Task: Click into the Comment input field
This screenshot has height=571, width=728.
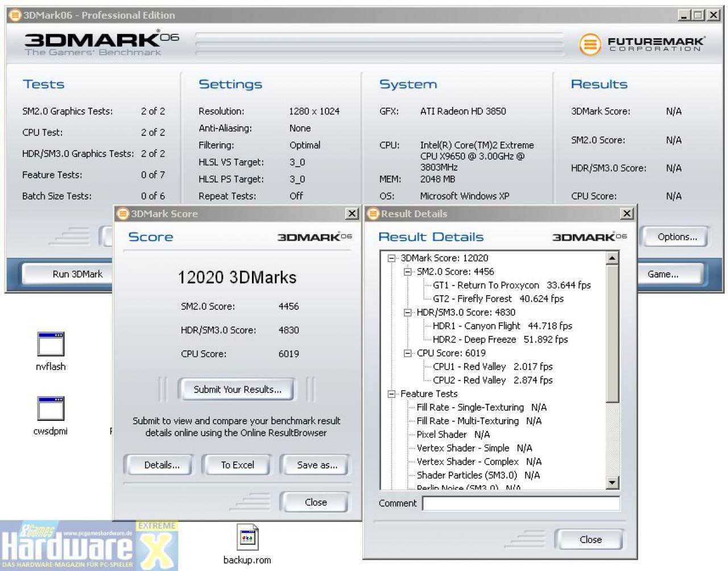Action: [x=521, y=503]
